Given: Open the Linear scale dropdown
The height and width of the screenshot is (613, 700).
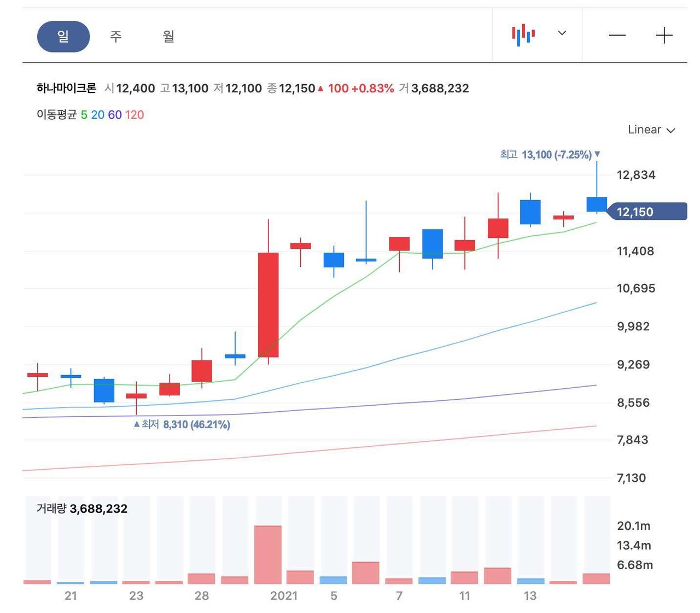Looking at the screenshot, I should point(651,130).
